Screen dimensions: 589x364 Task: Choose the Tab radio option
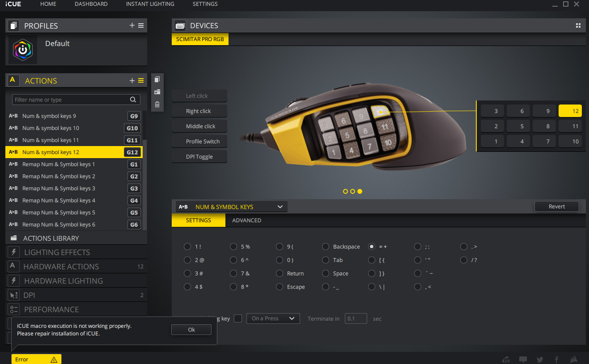(x=326, y=260)
